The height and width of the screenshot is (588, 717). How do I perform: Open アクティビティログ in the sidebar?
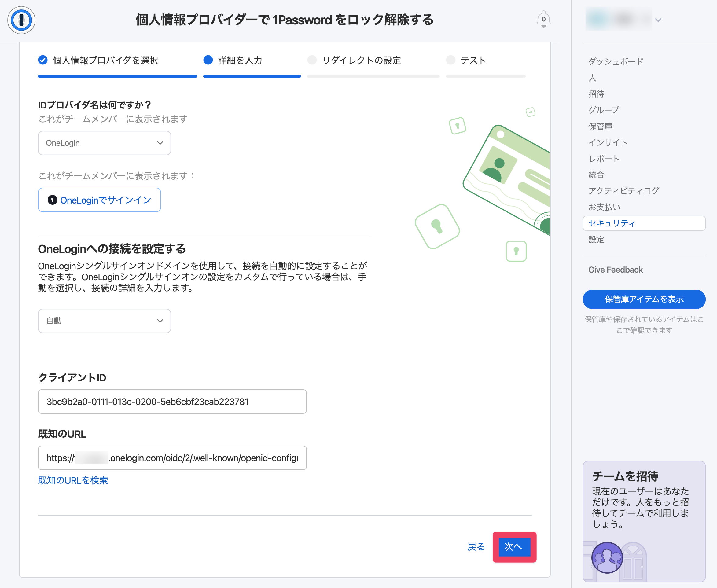(623, 191)
